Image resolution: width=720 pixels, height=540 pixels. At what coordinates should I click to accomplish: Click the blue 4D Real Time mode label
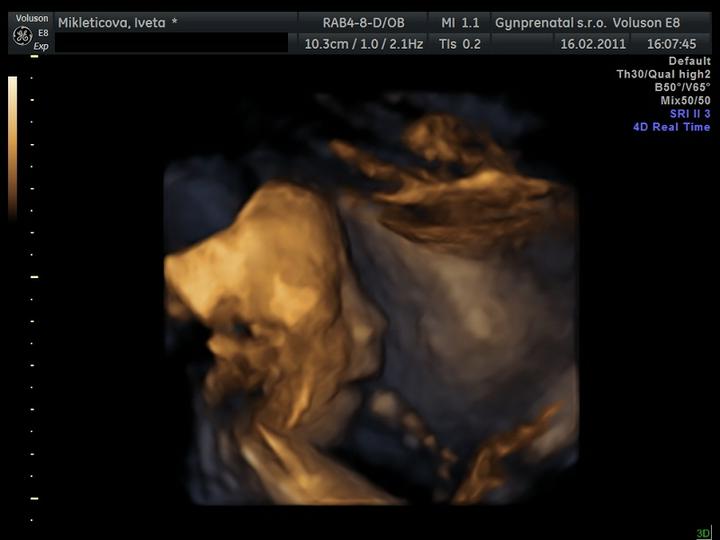[671, 127]
